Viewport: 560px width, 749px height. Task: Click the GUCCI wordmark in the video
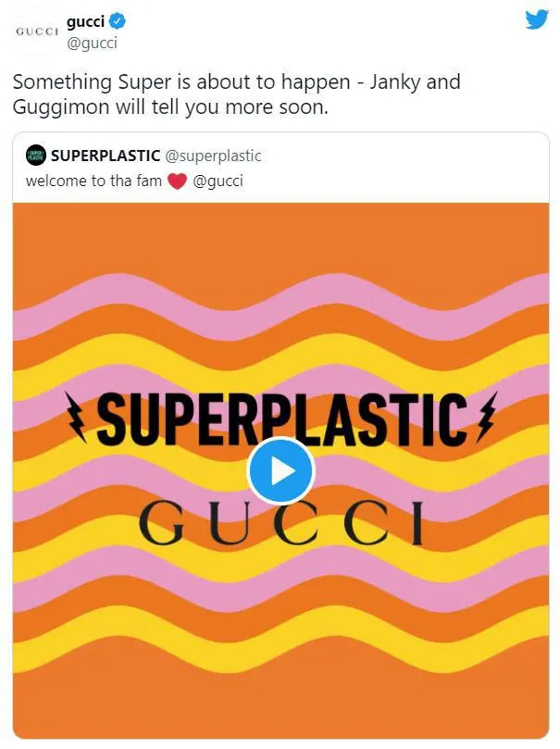click(280, 524)
